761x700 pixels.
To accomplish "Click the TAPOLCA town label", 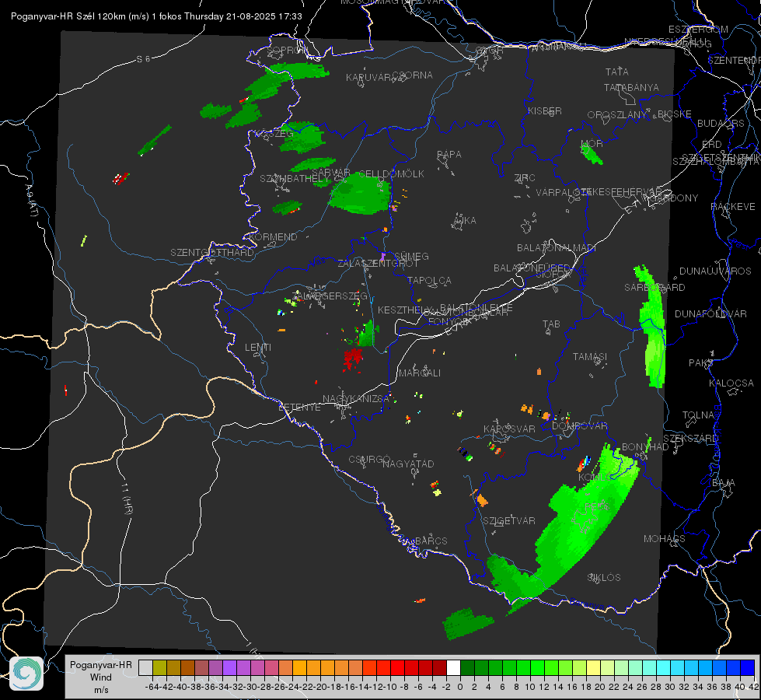I will 429,280.
